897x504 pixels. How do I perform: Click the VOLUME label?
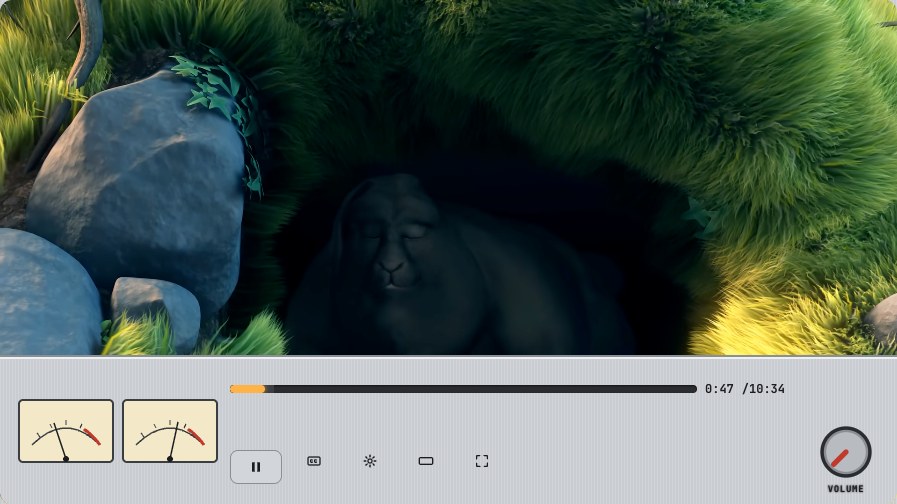(x=846, y=489)
